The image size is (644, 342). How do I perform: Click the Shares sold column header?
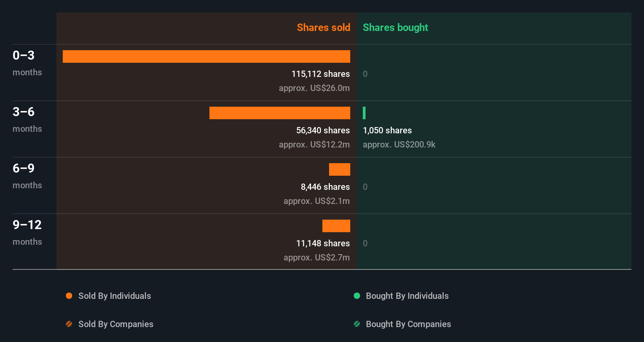[x=323, y=27]
